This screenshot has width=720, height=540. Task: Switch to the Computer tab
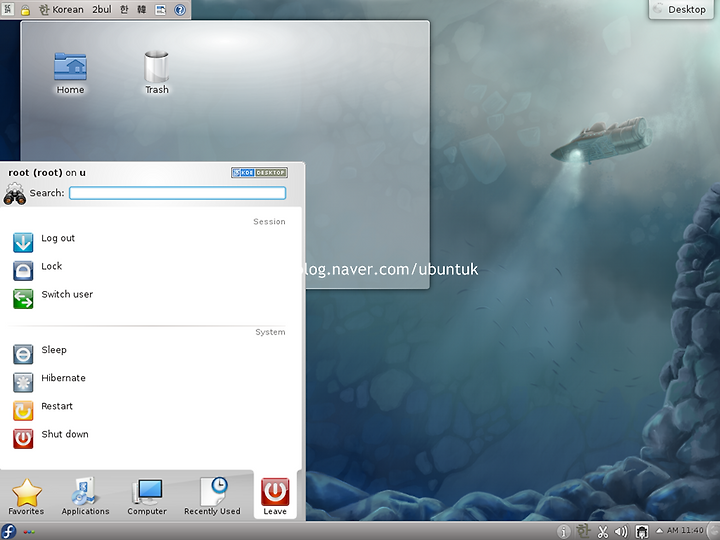147,496
